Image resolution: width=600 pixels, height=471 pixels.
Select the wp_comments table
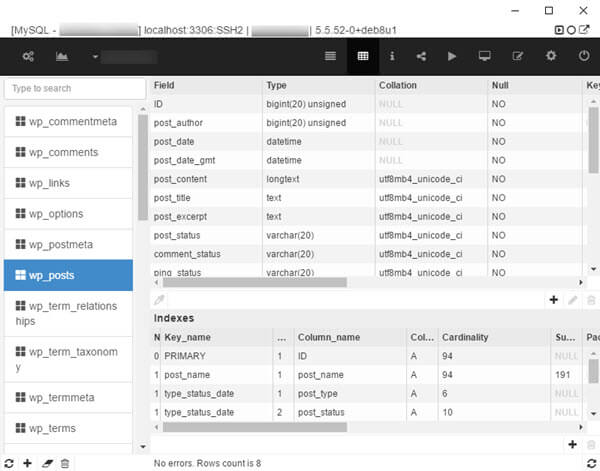tap(68, 152)
